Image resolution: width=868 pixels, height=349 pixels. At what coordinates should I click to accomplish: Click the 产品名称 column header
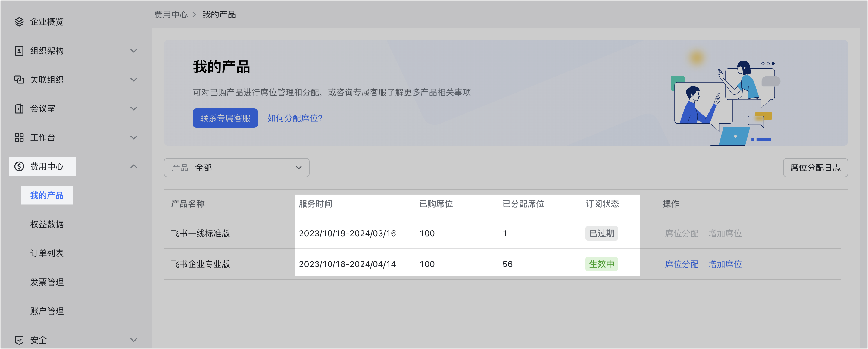188,204
